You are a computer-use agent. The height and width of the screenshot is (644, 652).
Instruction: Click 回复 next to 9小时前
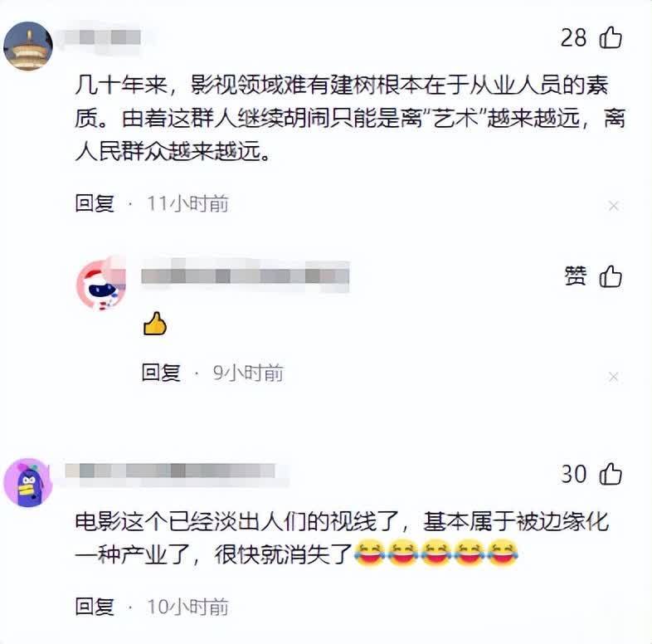161,373
